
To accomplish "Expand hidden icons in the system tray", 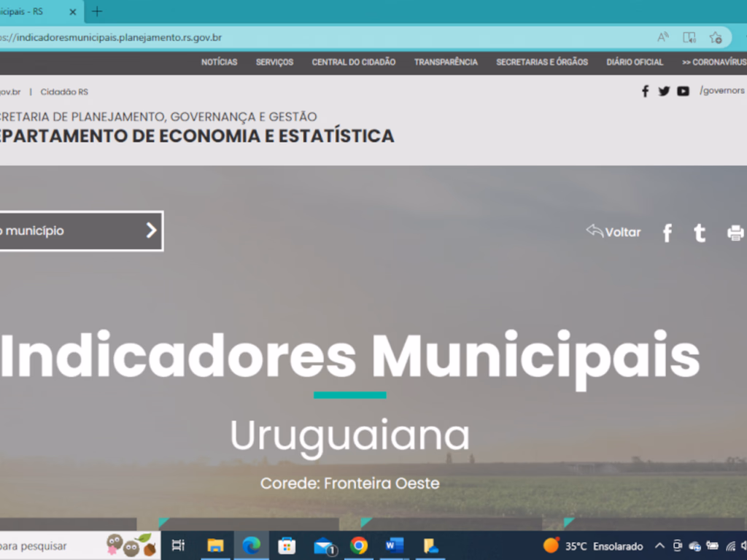I will [x=659, y=545].
